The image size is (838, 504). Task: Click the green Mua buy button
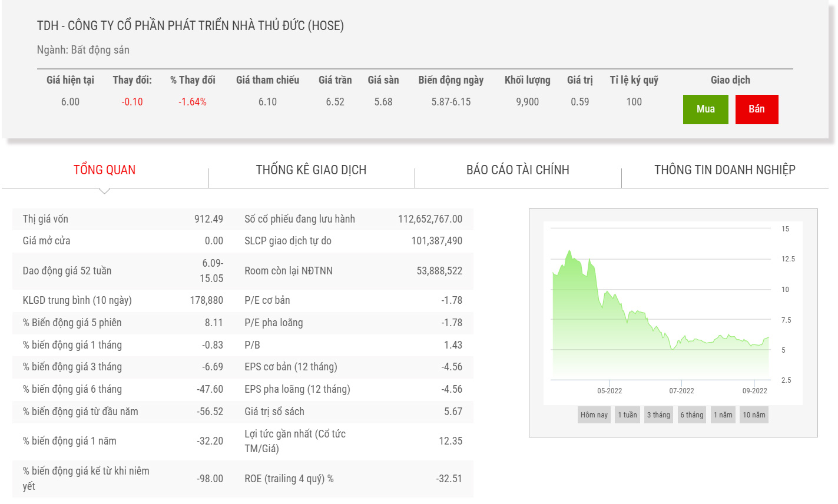tap(705, 110)
